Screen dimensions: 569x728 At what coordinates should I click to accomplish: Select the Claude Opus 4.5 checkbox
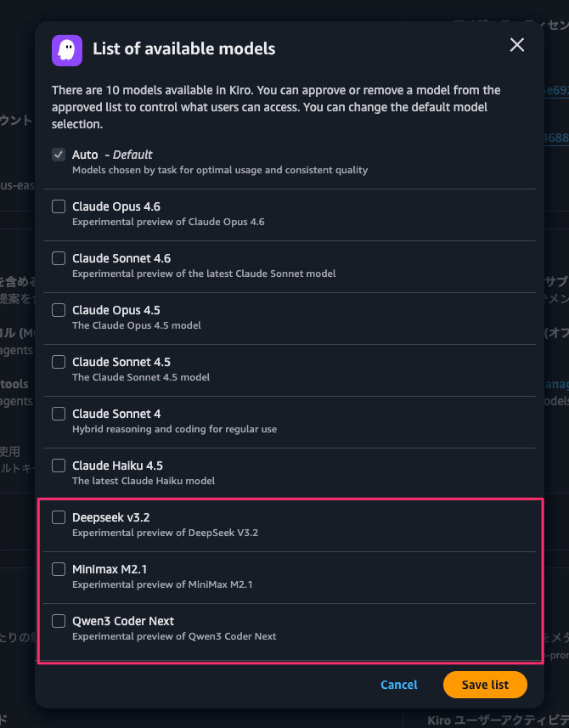(x=59, y=310)
